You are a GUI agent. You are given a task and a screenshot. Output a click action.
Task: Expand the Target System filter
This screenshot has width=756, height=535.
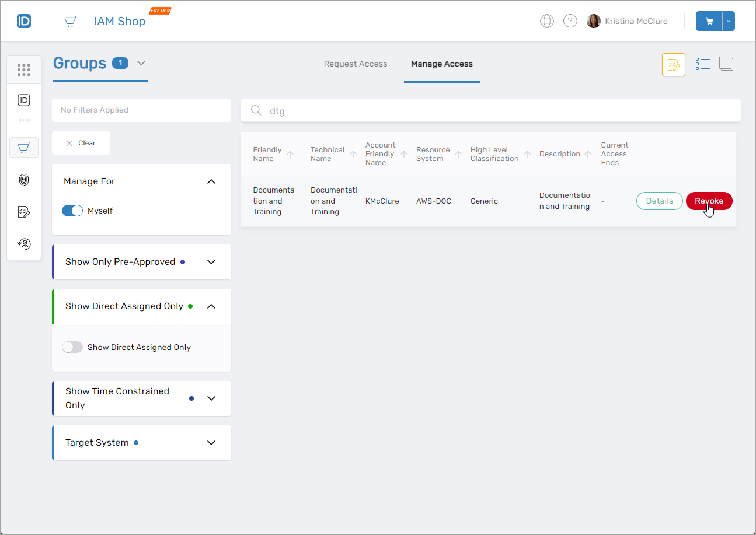211,443
